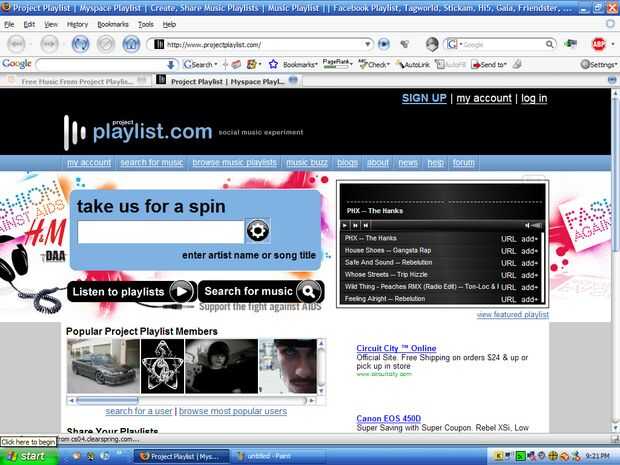Open the browser Home button
The width and height of the screenshot is (620, 465).
131,44
